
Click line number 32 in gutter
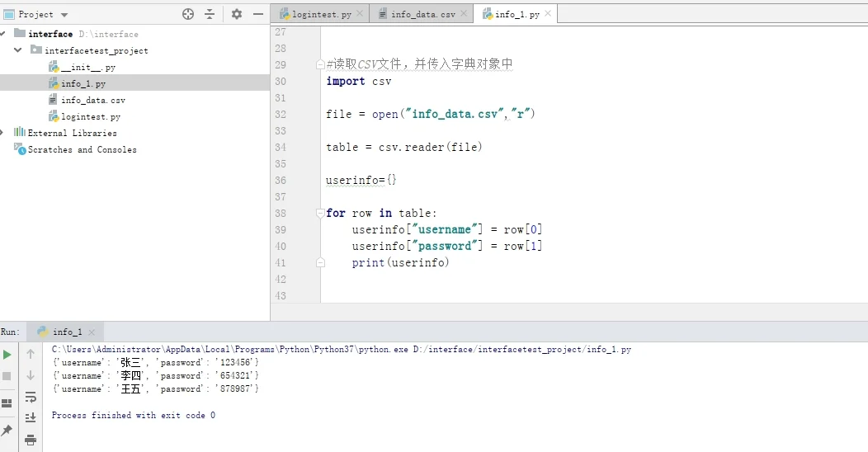click(281, 114)
